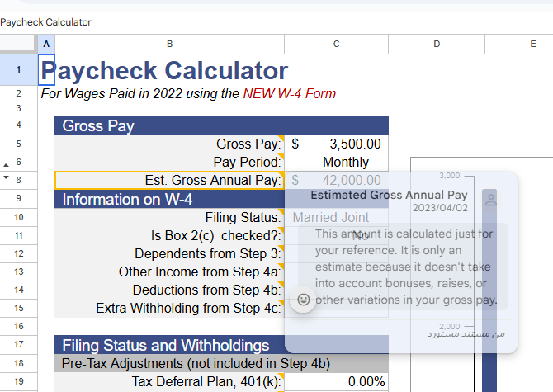This screenshot has height=392, width=553.
Task: Click the down arrow above row 8
Action: point(6,177)
